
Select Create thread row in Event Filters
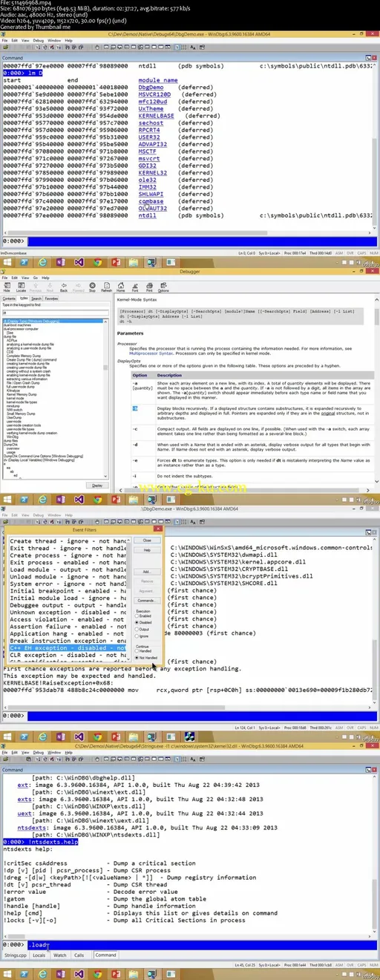[x=68, y=540]
